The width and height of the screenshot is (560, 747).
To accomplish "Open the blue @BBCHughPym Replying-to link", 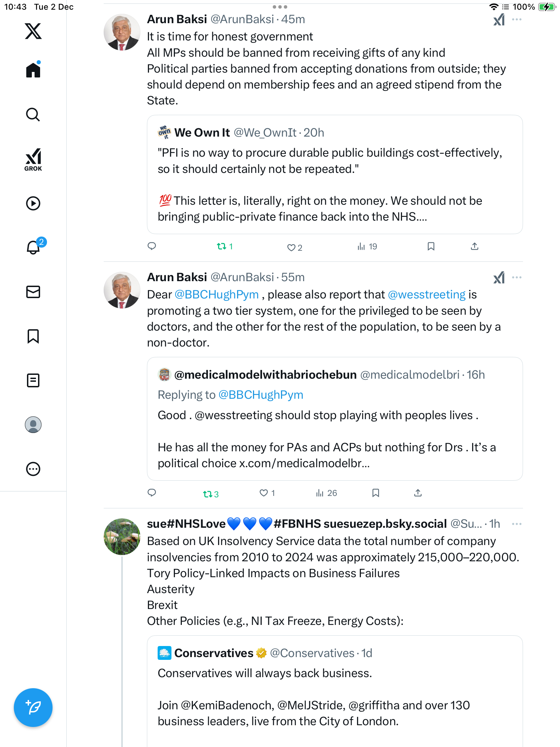I will (x=261, y=395).
